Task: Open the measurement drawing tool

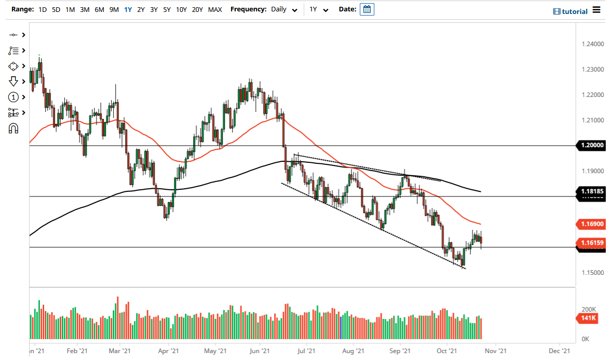Action: pyautogui.click(x=14, y=113)
